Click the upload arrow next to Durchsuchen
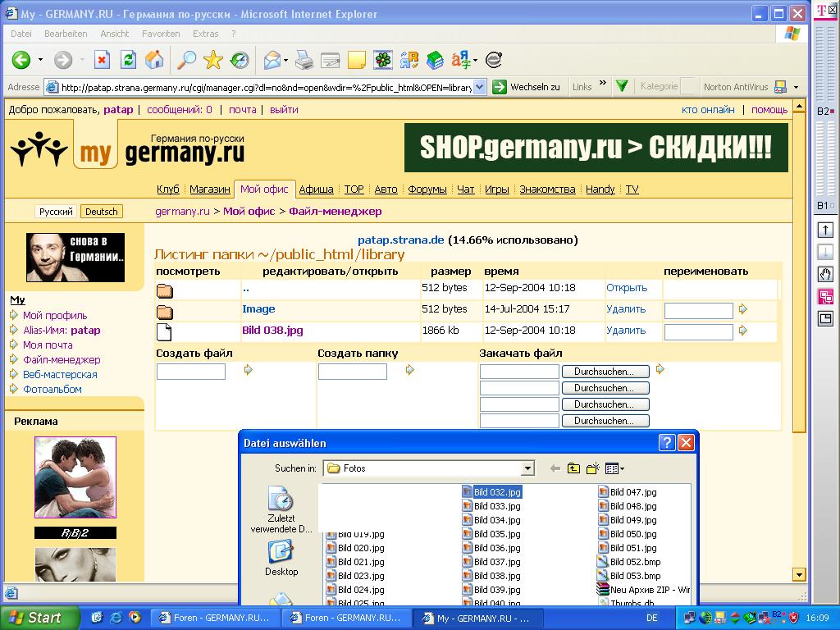The height and width of the screenshot is (630, 840). (x=660, y=369)
